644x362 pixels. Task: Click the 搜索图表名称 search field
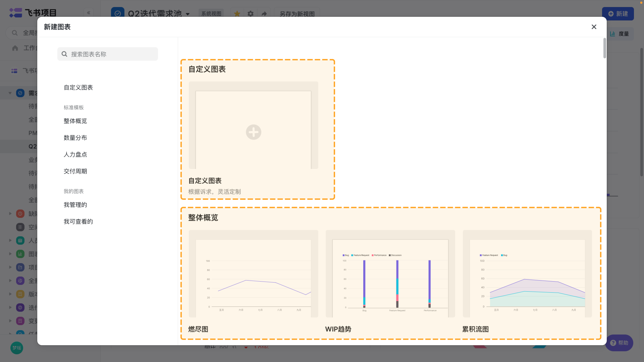coord(108,54)
